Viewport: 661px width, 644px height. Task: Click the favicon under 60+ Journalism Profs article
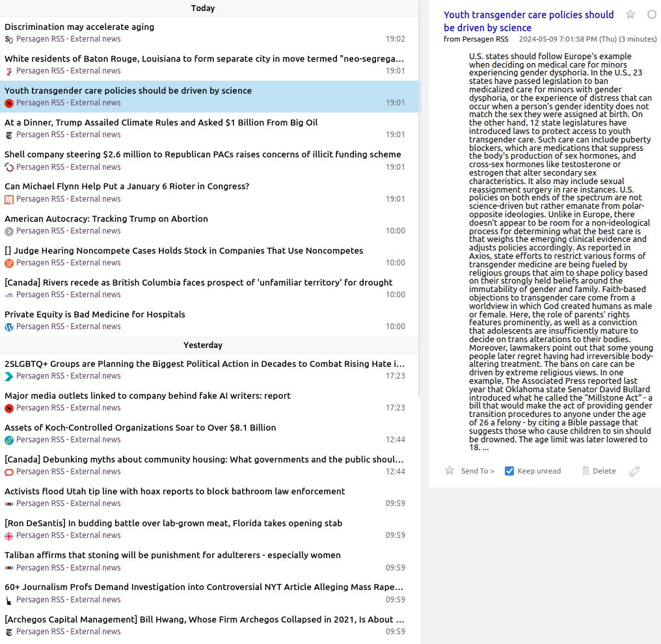pos(9,600)
